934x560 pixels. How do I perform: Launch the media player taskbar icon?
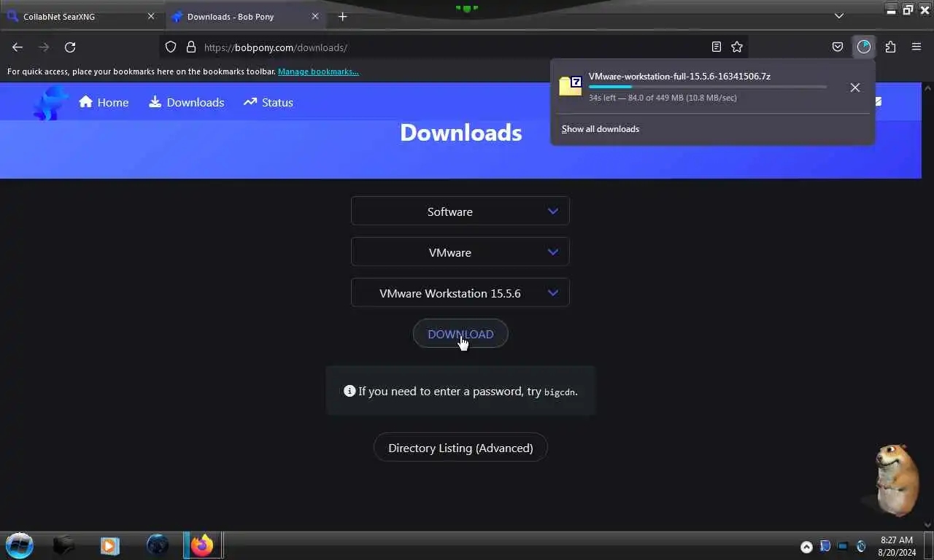point(110,545)
